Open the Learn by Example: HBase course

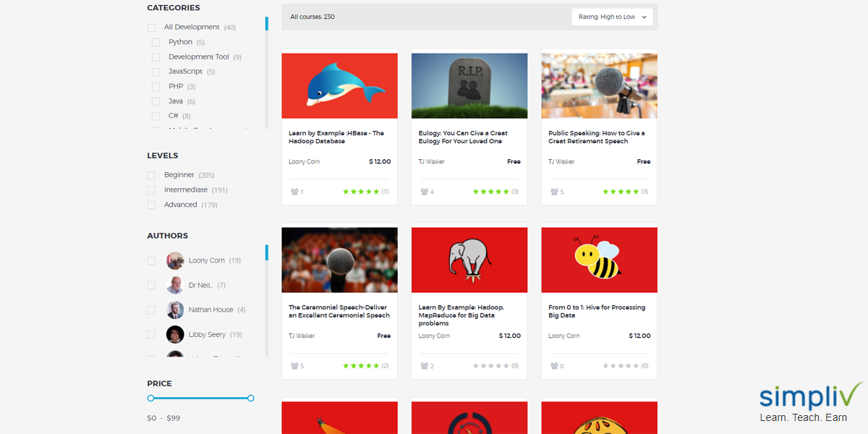pos(335,137)
